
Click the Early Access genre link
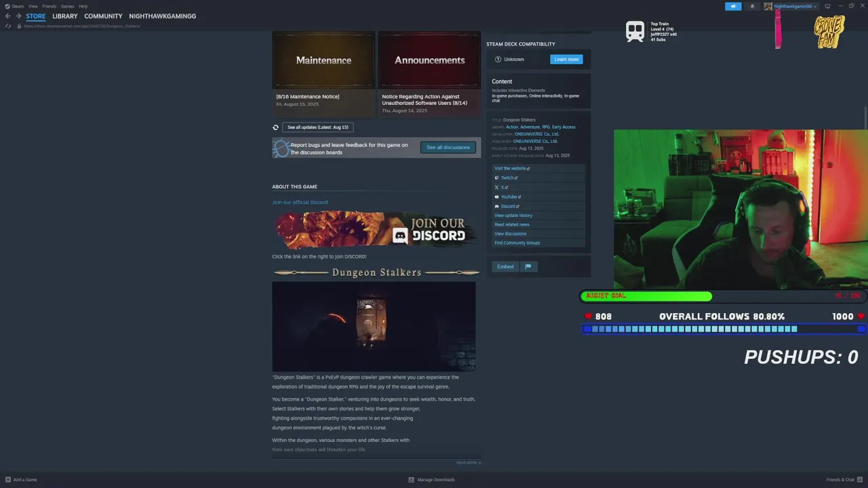point(564,127)
